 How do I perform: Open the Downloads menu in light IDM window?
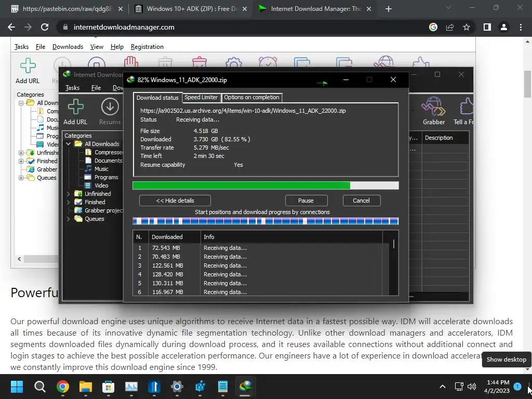(x=68, y=47)
